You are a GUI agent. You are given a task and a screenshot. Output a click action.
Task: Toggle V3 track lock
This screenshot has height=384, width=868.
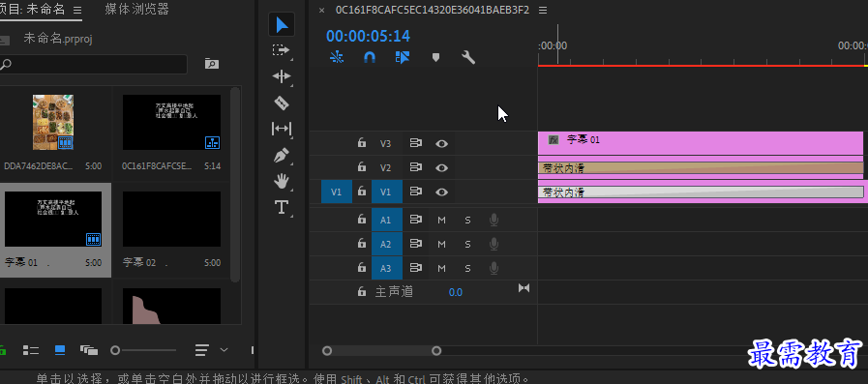pos(362,143)
